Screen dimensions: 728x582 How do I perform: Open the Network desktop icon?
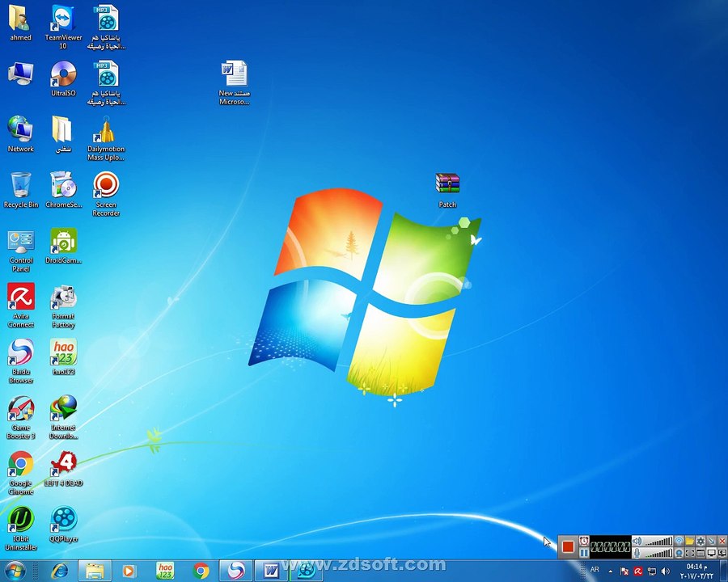click(20, 133)
